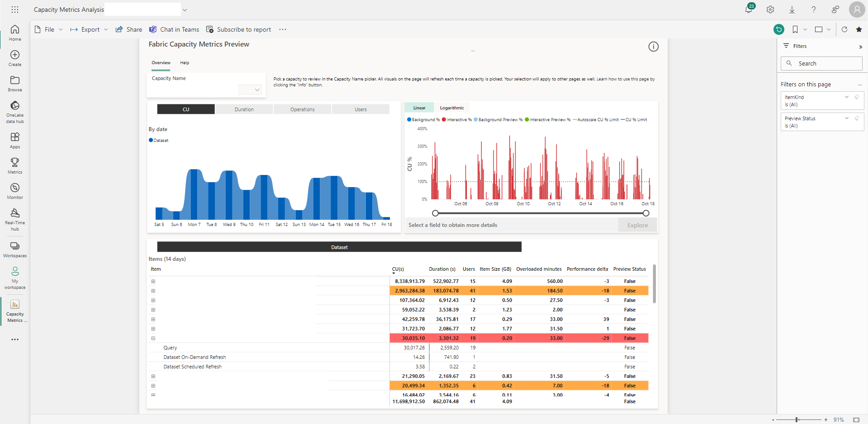Open Real-Time hub

point(15,219)
